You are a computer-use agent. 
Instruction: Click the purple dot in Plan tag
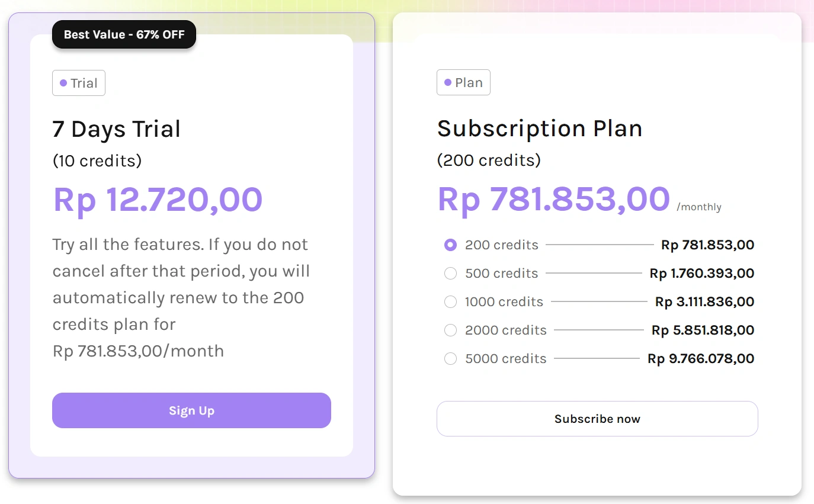coord(448,83)
